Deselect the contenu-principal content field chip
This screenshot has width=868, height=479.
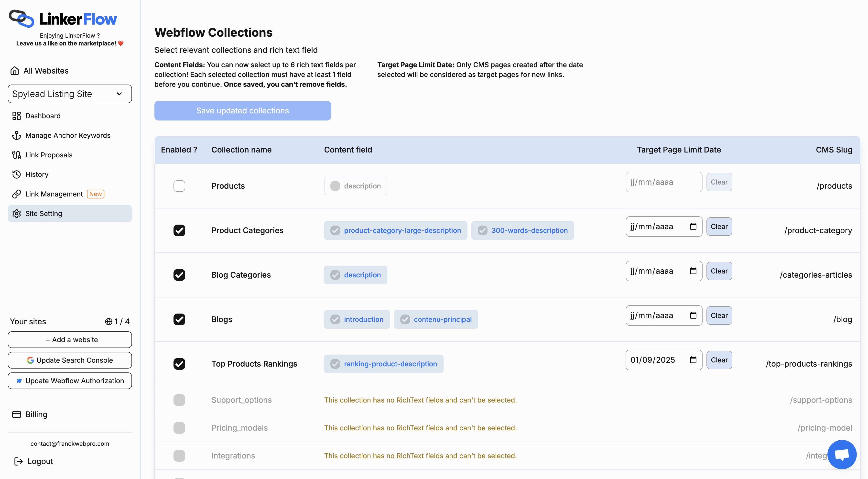[436, 319]
